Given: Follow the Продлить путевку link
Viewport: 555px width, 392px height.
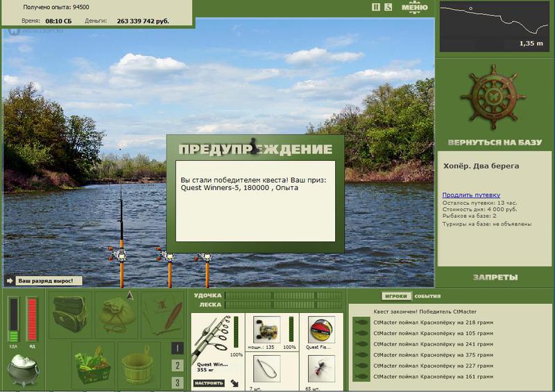Looking at the screenshot, I should click(471, 195).
